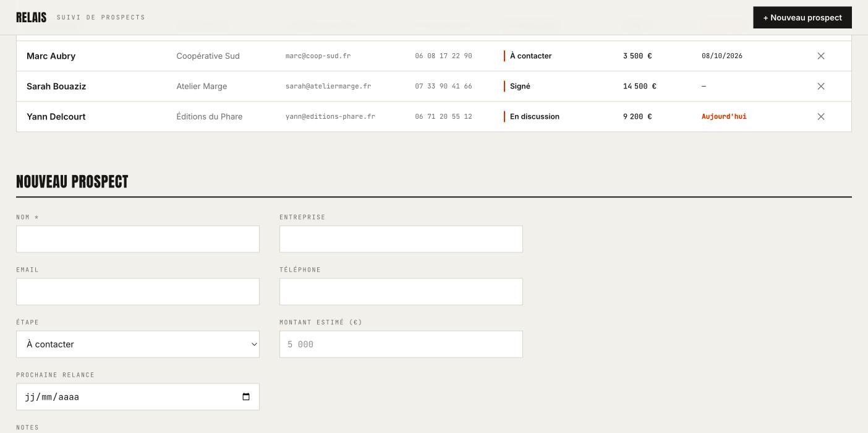Image resolution: width=868 pixels, height=433 pixels.
Task: Click the company Éditions du Phare
Action: (x=210, y=116)
